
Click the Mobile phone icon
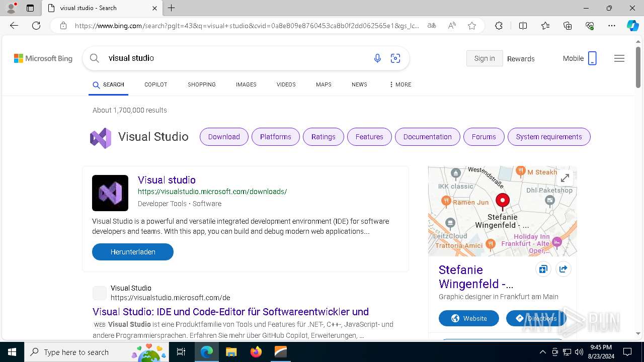(592, 58)
